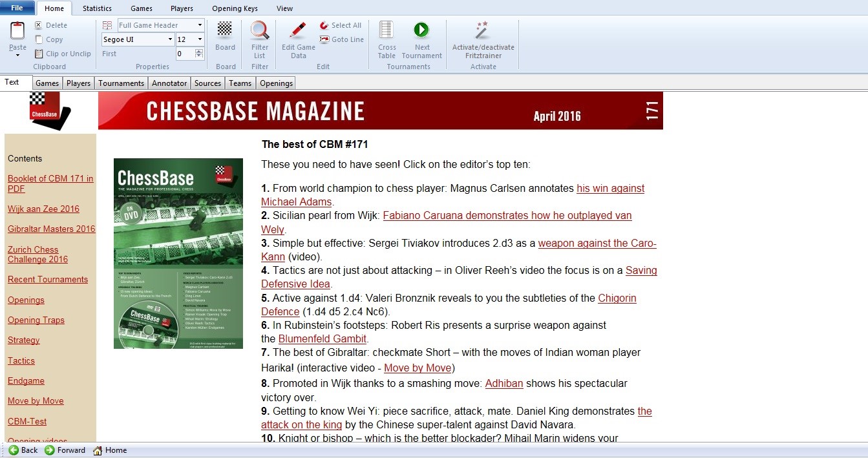Open the Cross Table icon

pos(386,30)
